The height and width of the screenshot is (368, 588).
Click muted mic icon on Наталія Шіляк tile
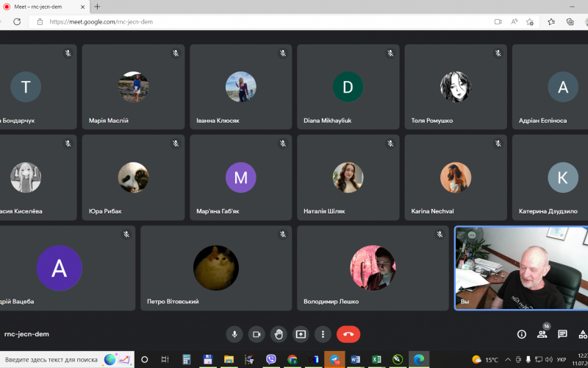tap(390, 144)
